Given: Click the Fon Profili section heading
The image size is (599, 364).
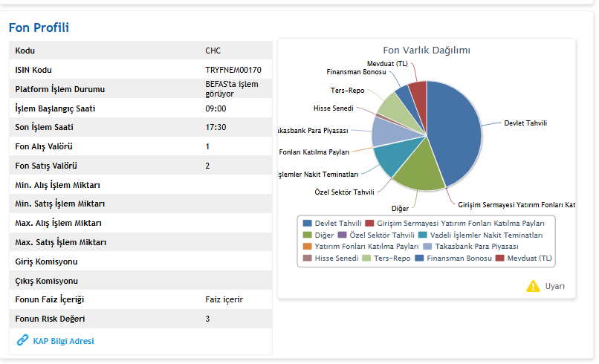Looking at the screenshot, I should pyautogui.click(x=39, y=28).
